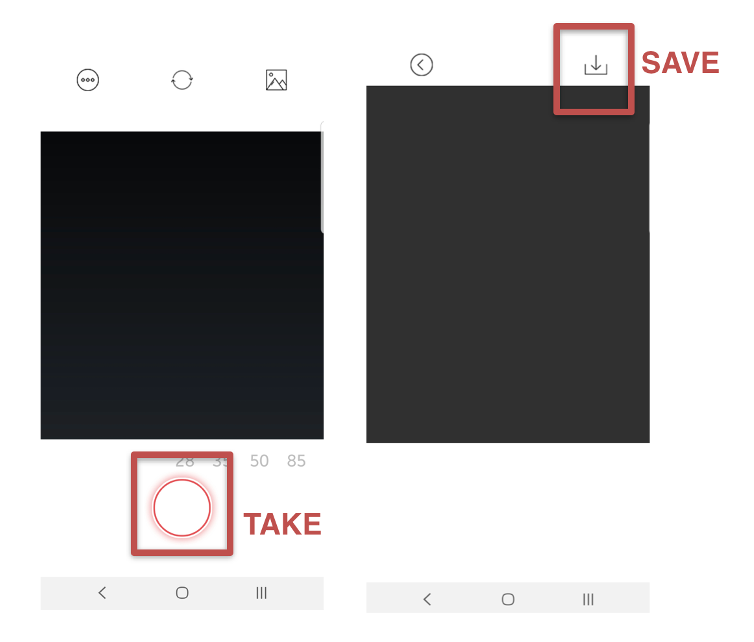Select the 28 focal length option
754x642 pixels.
tap(185, 462)
